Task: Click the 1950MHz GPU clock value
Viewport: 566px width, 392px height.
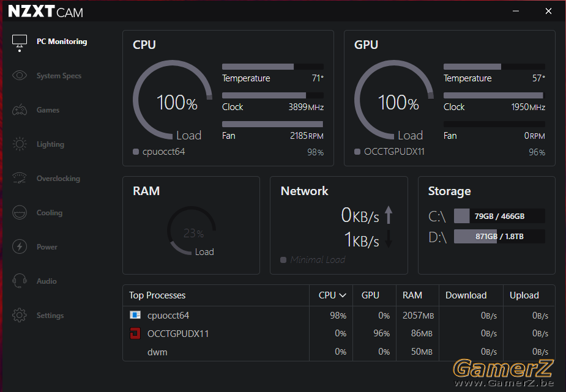Action: point(528,107)
